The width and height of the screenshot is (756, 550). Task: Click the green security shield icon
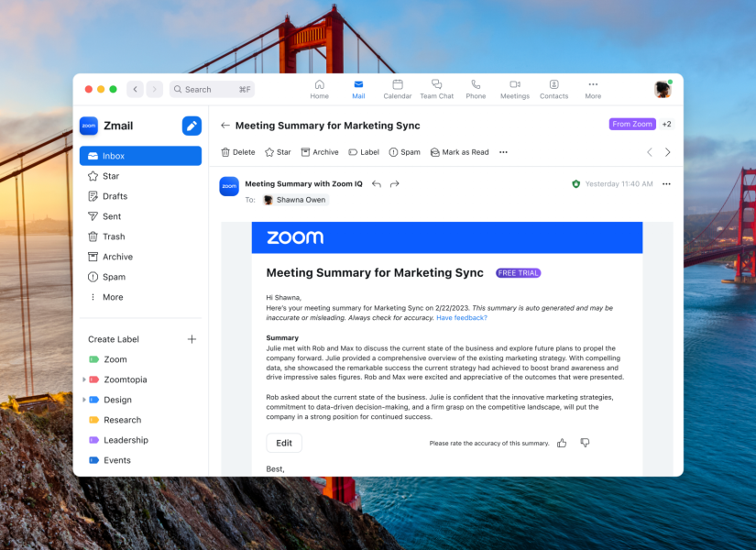pyautogui.click(x=575, y=184)
